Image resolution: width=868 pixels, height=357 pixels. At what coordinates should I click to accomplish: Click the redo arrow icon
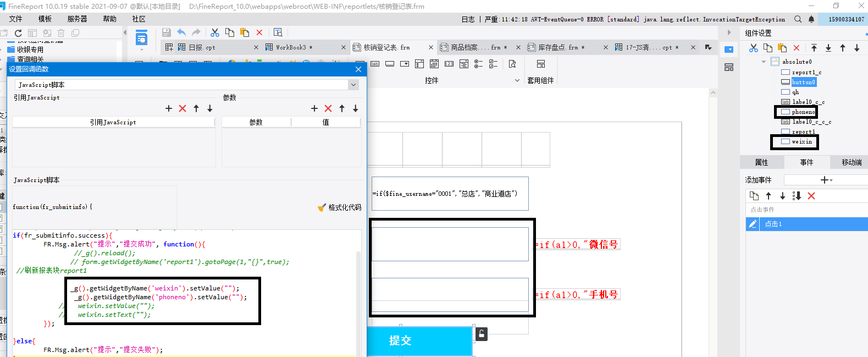tap(196, 32)
